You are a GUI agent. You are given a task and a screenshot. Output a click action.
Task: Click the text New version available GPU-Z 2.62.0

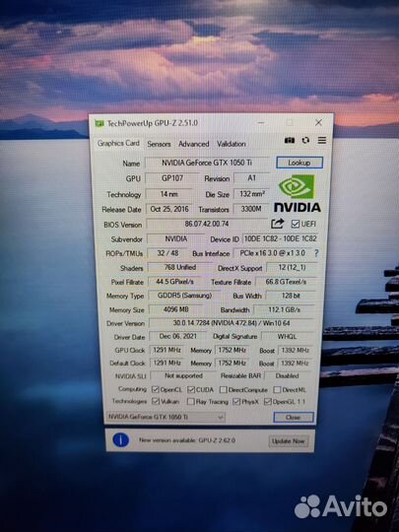(x=187, y=440)
